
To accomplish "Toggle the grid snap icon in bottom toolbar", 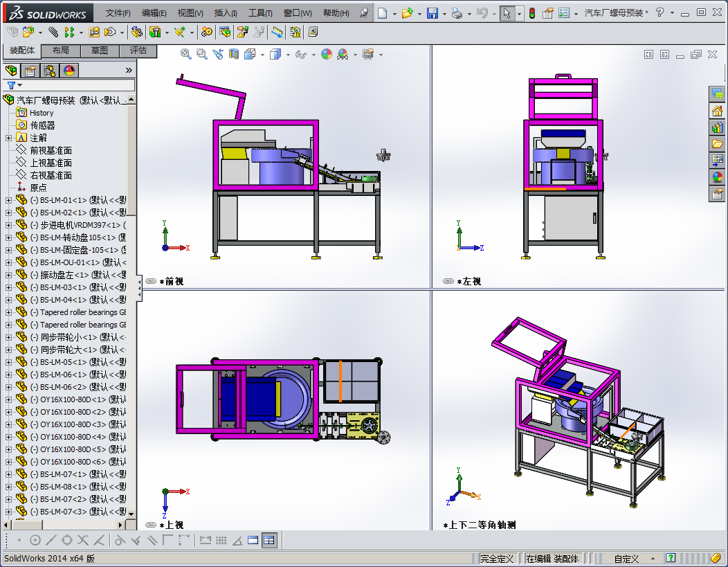I will pyautogui.click(x=221, y=540).
